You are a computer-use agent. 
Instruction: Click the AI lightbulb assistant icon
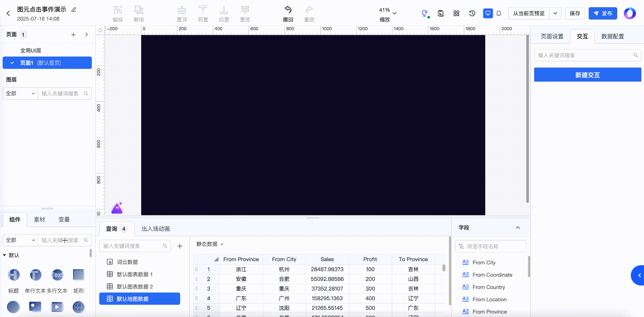point(425,13)
